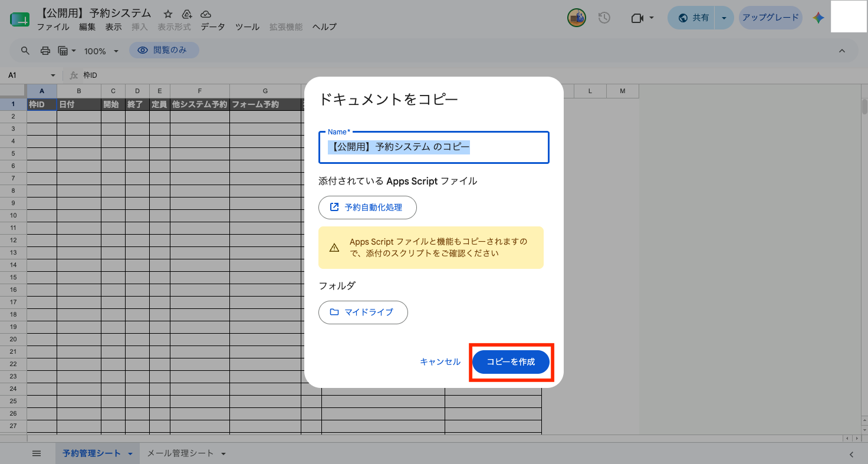The height and width of the screenshot is (464, 868).
Task: Click the 開始 header cell
Action: coord(113,104)
